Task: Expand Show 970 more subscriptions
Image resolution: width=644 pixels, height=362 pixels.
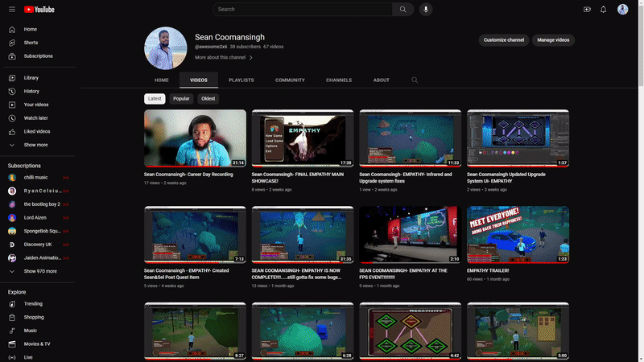Action: tap(40, 271)
